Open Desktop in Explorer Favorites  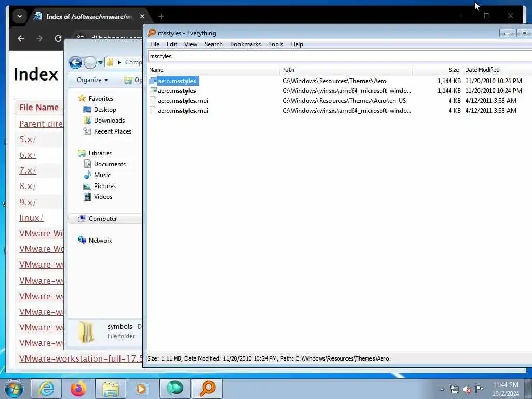point(105,109)
